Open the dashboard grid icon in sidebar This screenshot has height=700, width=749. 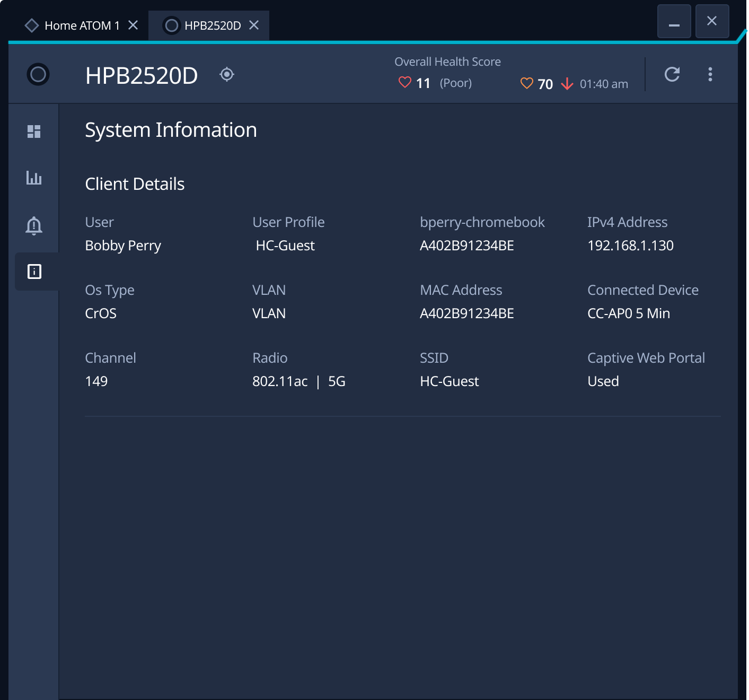tap(34, 132)
